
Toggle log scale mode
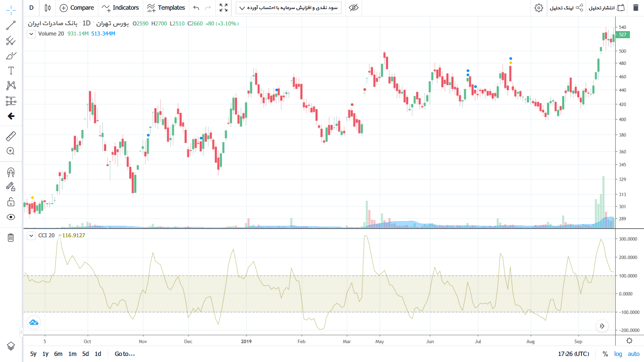(x=618, y=354)
